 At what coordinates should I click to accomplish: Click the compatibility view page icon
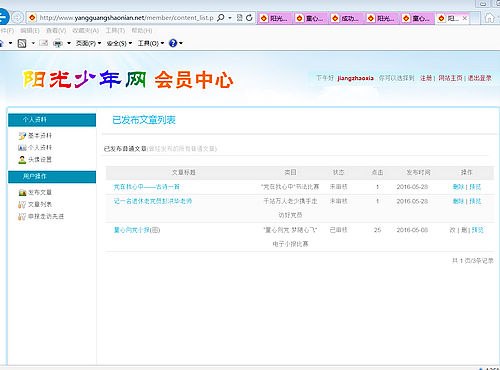point(239,18)
